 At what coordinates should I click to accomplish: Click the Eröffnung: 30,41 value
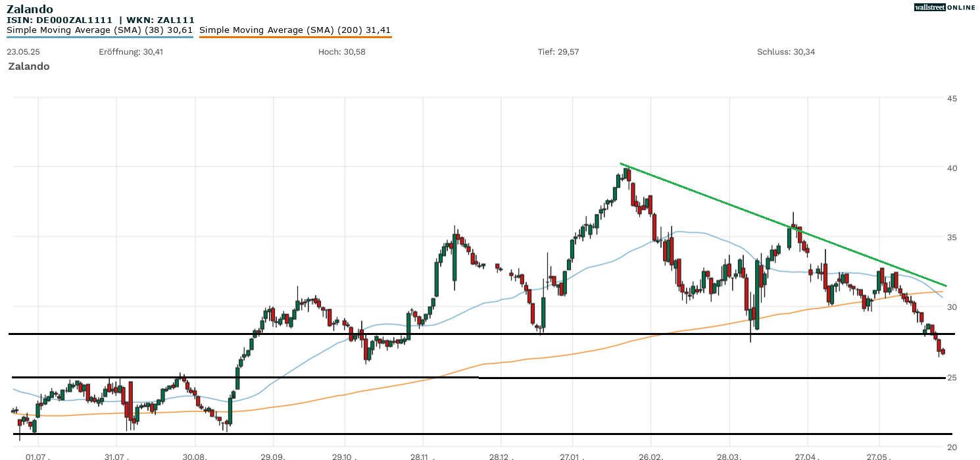[131, 52]
